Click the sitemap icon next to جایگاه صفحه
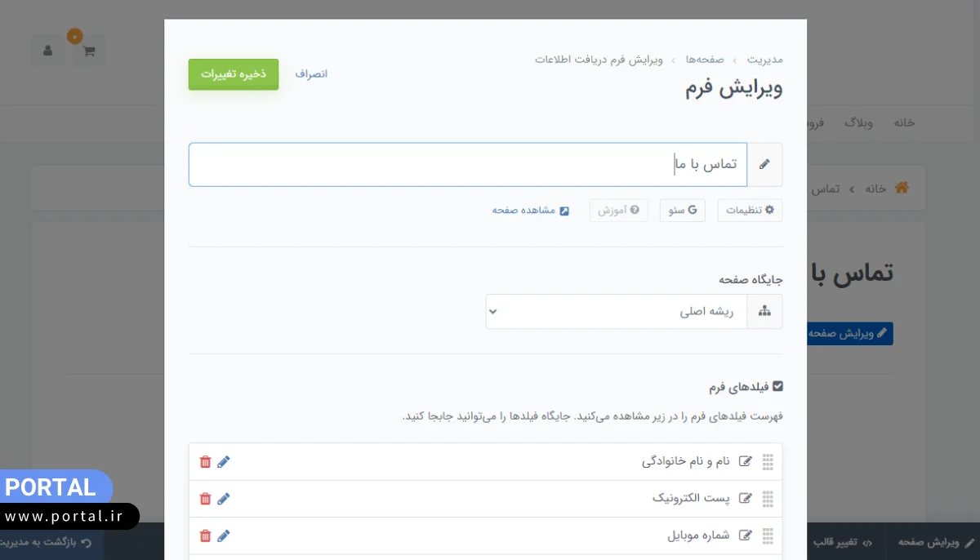The height and width of the screenshot is (560, 980). click(x=764, y=311)
